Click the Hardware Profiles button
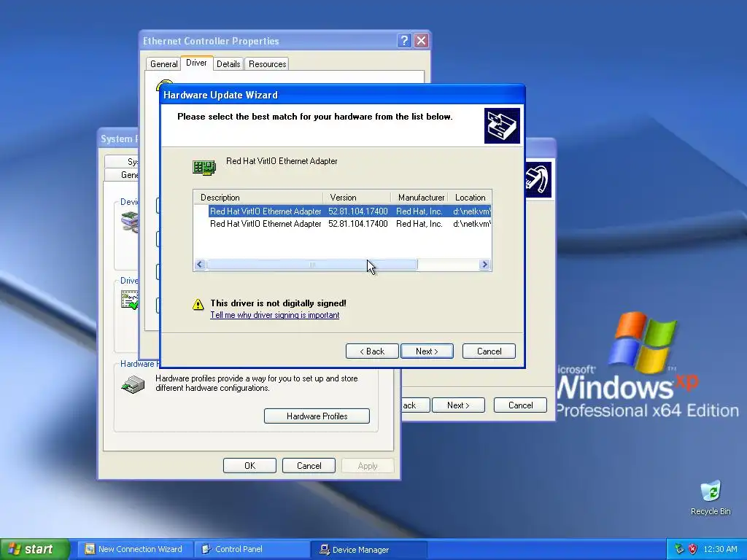This screenshot has width=747, height=560. click(317, 416)
